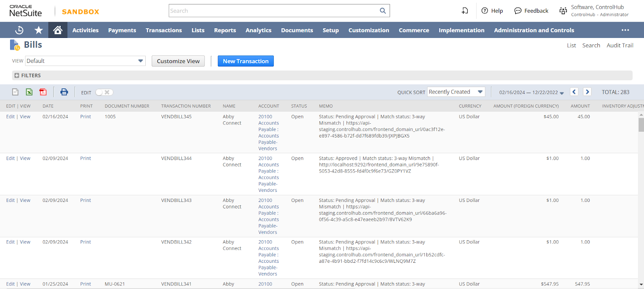
Task: Export the bills list to Excel
Action: point(29,92)
